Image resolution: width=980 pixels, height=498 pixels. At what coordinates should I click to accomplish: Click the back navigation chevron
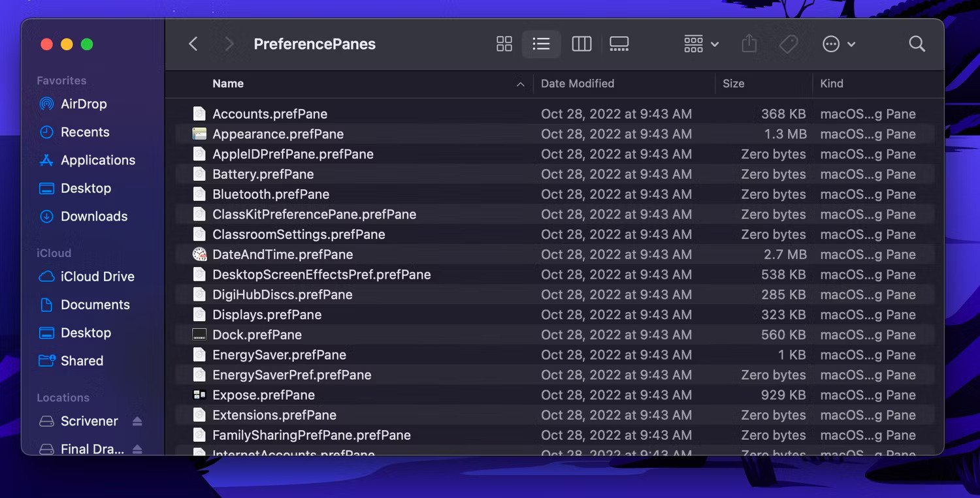click(x=193, y=44)
